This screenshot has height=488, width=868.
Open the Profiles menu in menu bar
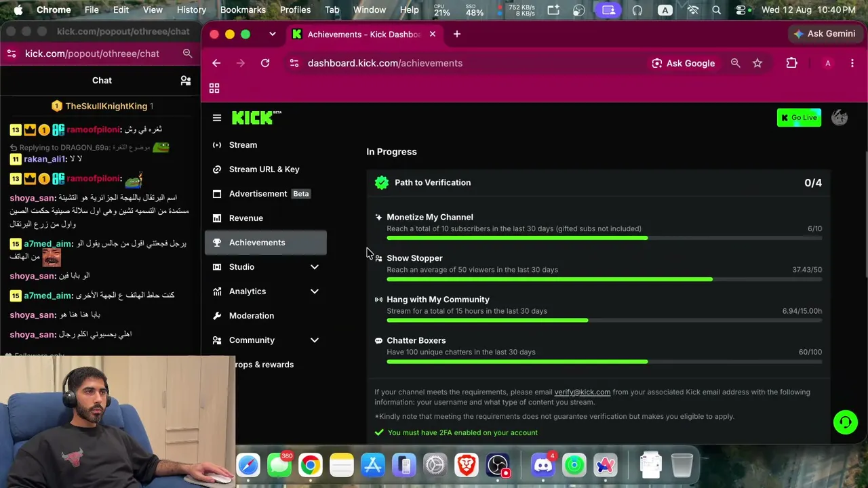(x=295, y=10)
